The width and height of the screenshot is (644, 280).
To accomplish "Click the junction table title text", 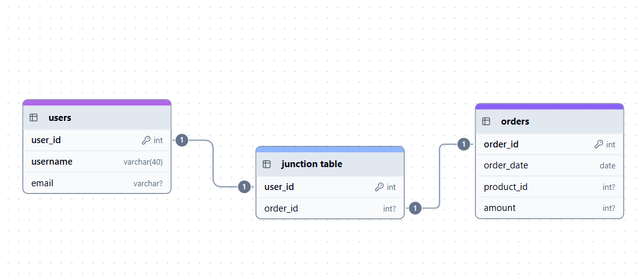I will (x=312, y=164).
